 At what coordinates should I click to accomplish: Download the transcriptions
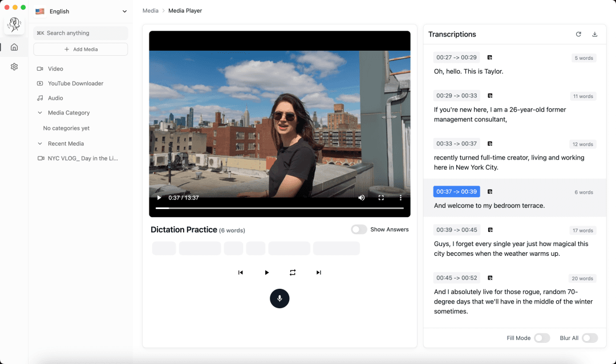pos(595,34)
